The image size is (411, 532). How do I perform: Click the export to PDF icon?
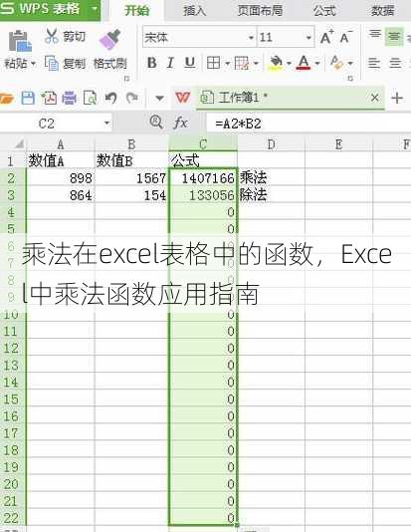coord(49,98)
